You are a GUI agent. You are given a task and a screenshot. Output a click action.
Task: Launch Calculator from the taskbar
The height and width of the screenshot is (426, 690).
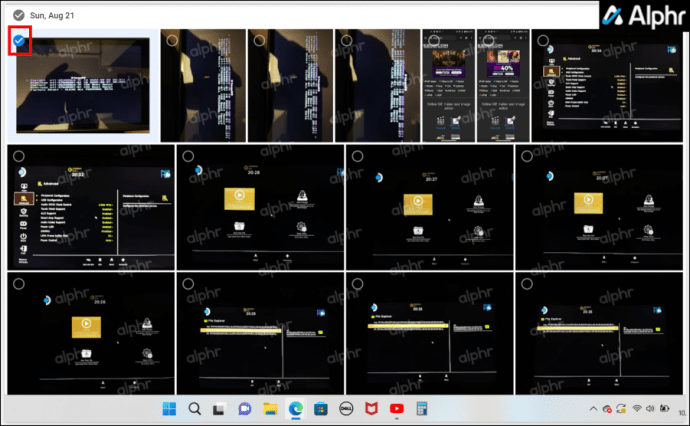(422, 409)
